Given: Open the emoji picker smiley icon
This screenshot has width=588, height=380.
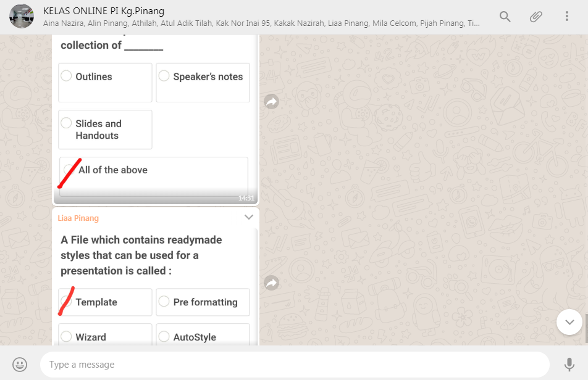Looking at the screenshot, I should (x=20, y=365).
